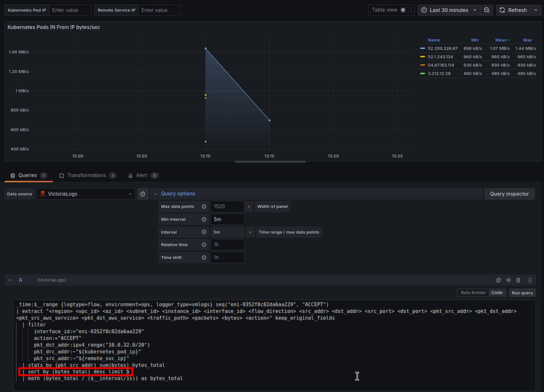
Task: Open the Query inspector
Action: pos(509,194)
